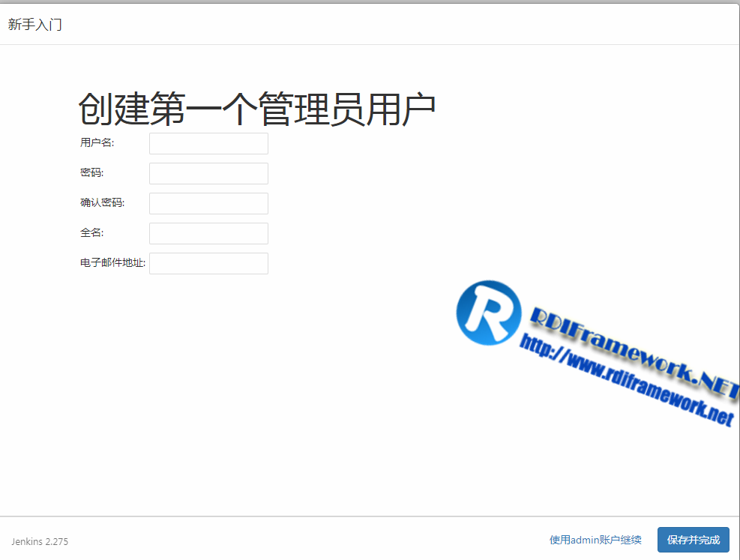
Task: Click the 密码: label text
Action: click(x=92, y=172)
